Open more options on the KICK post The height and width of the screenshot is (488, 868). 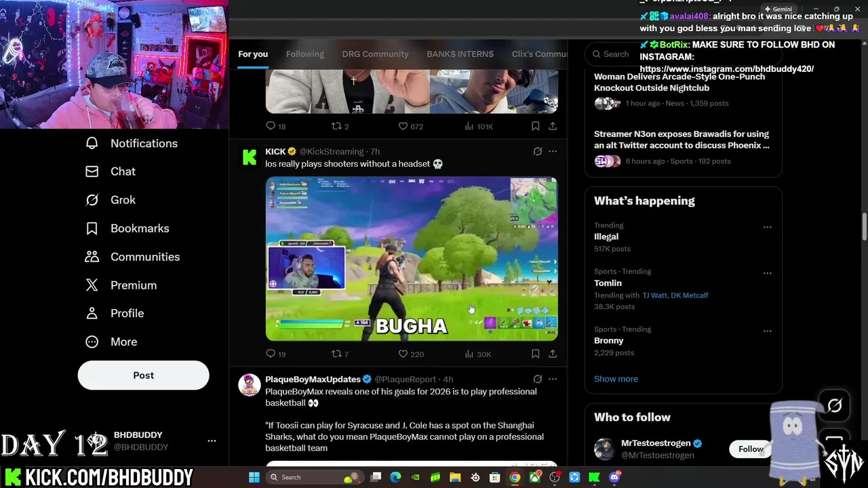[553, 151]
